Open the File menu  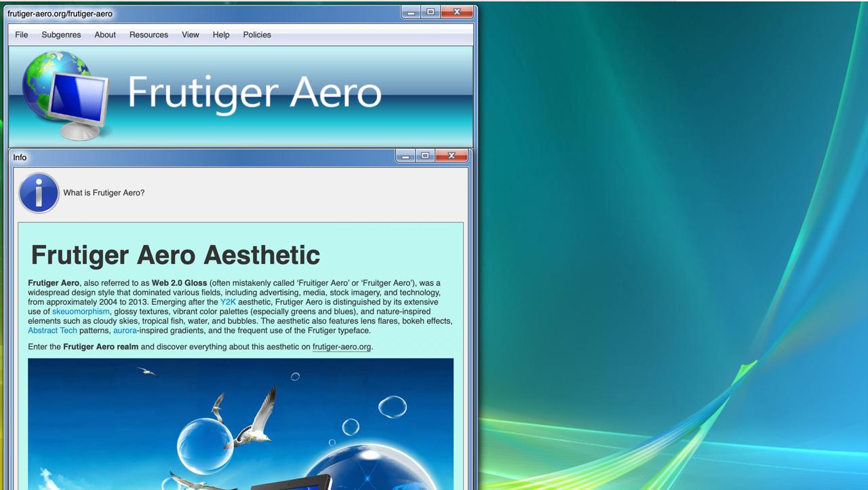pos(22,35)
